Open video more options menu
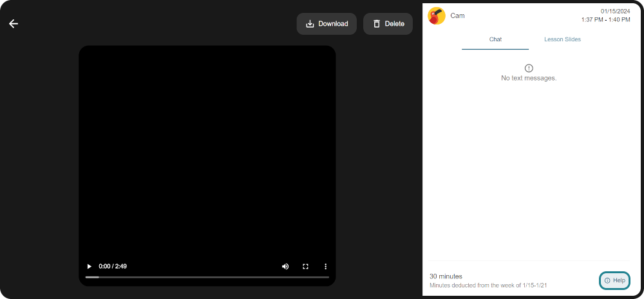Screen dimensions: 644x299 point(326,266)
